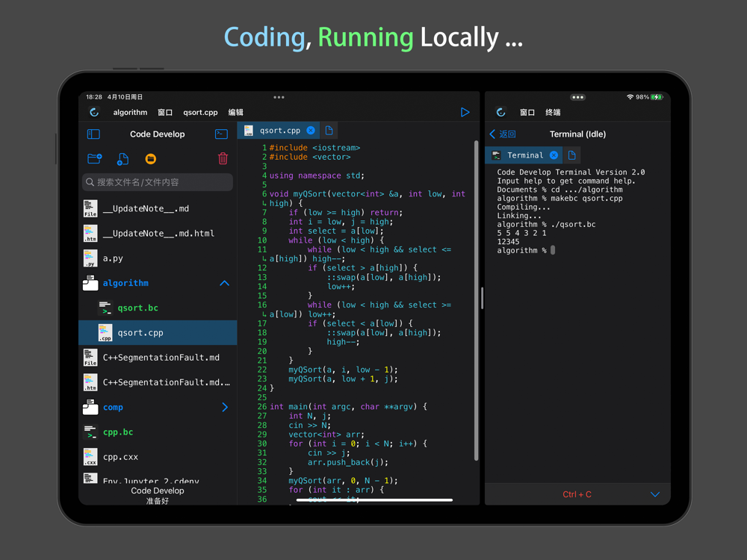Collapse the algorithm folder

pyautogui.click(x=224, y=283)
